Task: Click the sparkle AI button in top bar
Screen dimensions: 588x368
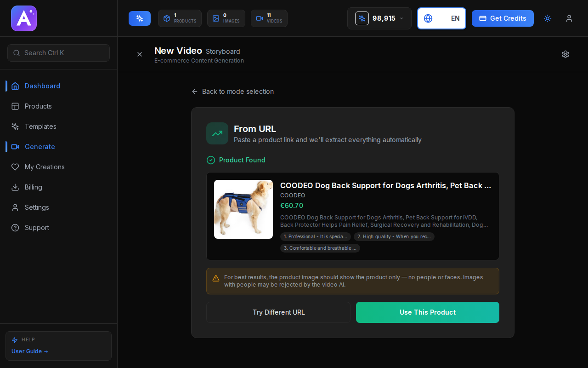Action: [x=139, y=18]
